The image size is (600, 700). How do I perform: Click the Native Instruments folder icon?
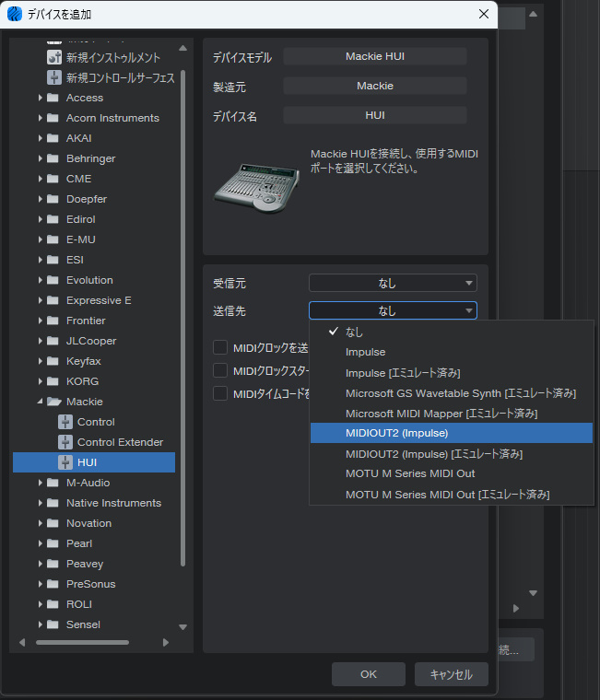(x=53, y=503)
